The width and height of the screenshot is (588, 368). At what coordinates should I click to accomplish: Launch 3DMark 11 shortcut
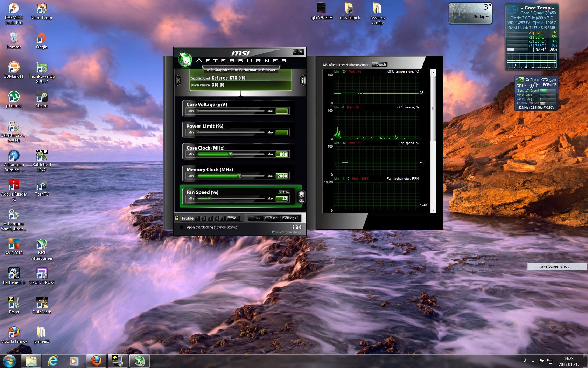[14, 70]
